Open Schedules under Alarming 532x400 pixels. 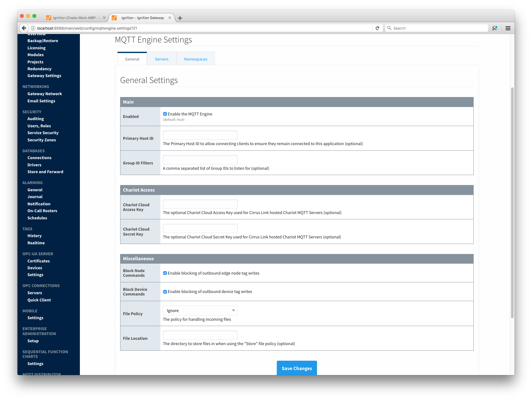click(37, 218)
